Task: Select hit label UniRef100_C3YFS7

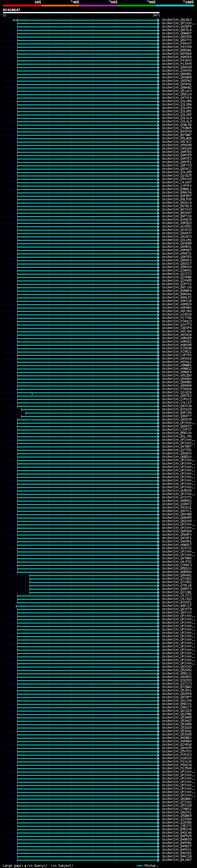Action: [x=177, y=430]
